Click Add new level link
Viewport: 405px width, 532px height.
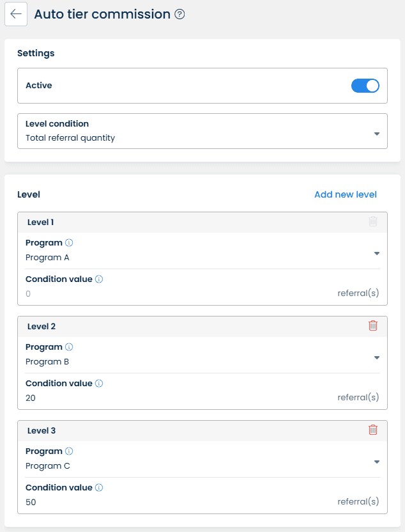345,194
